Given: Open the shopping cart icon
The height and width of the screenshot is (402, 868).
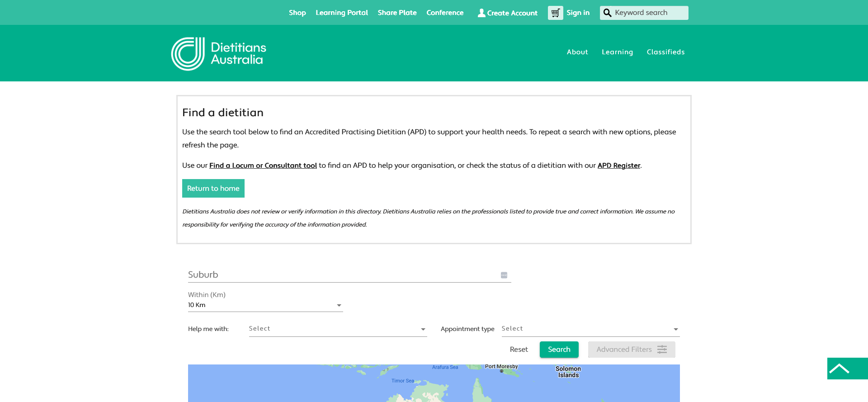Looking at the screenshot, I should tap(555, 13).
